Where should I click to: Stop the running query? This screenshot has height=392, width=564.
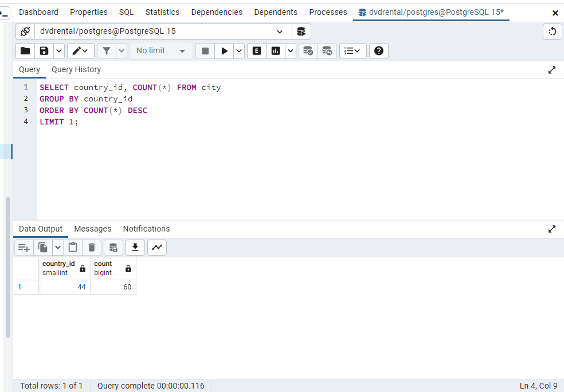click(x=205, y=50)
